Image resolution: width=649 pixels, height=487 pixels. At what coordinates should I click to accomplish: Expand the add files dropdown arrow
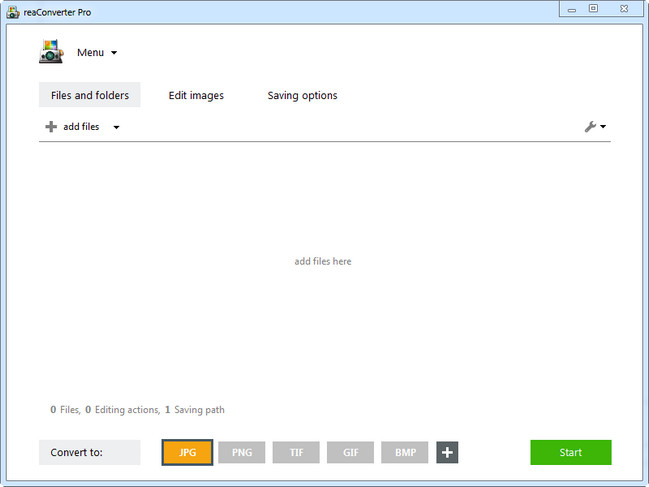116,127
